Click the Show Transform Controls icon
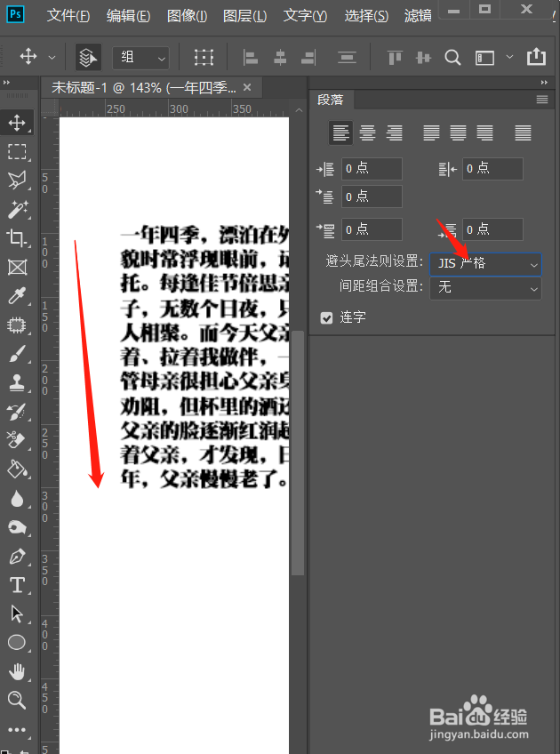560x754 pixels. [x=204, y=58]
